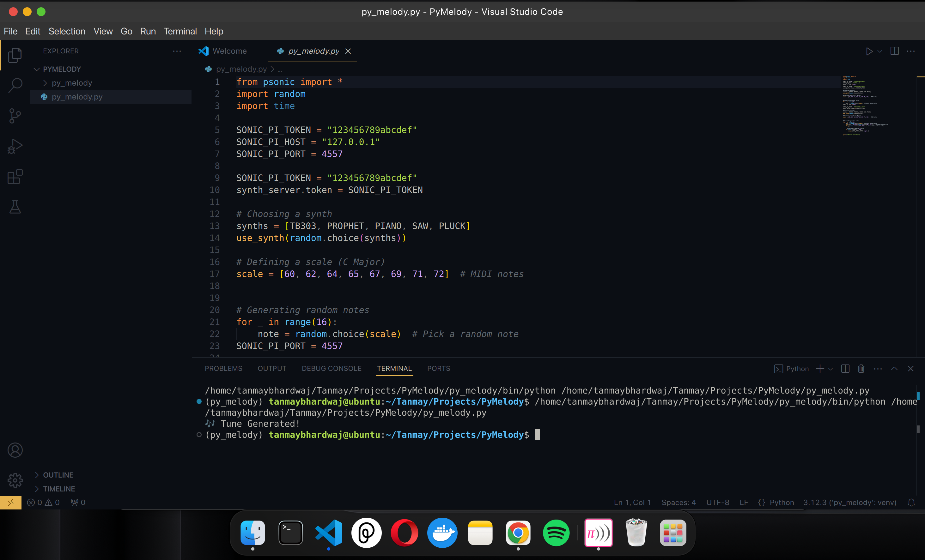This screenshot has width=925, height=560.
Task: Maximize the panel with up chevron
Action: tap(895, 369)
